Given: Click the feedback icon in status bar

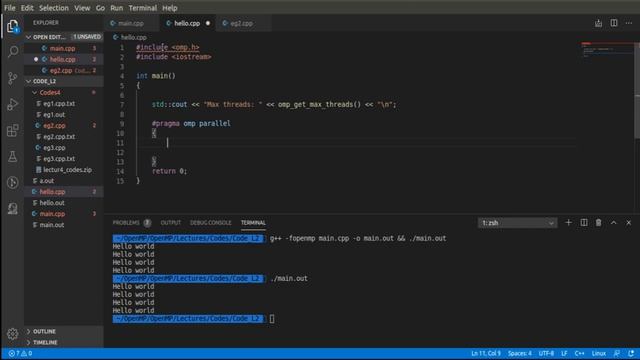Looking at the screenshot, I should [617, 353].
